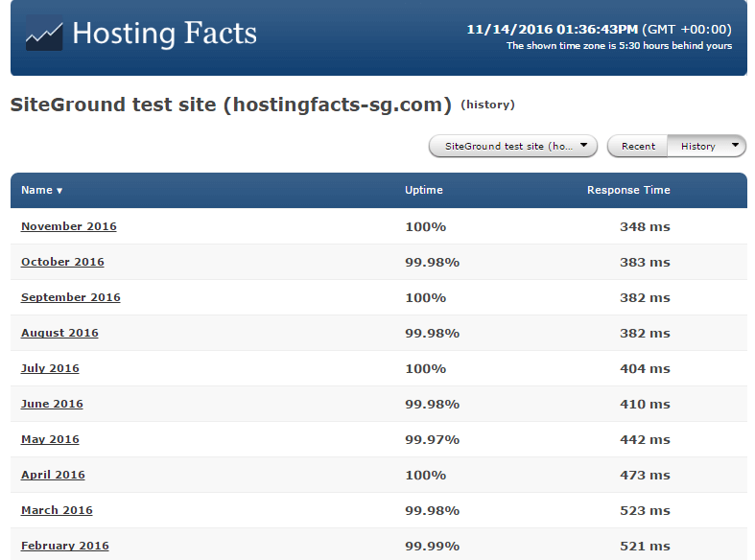Select the 383 ms response time
The width and height of the screenshot is (755, 560).
click(646, 263)
